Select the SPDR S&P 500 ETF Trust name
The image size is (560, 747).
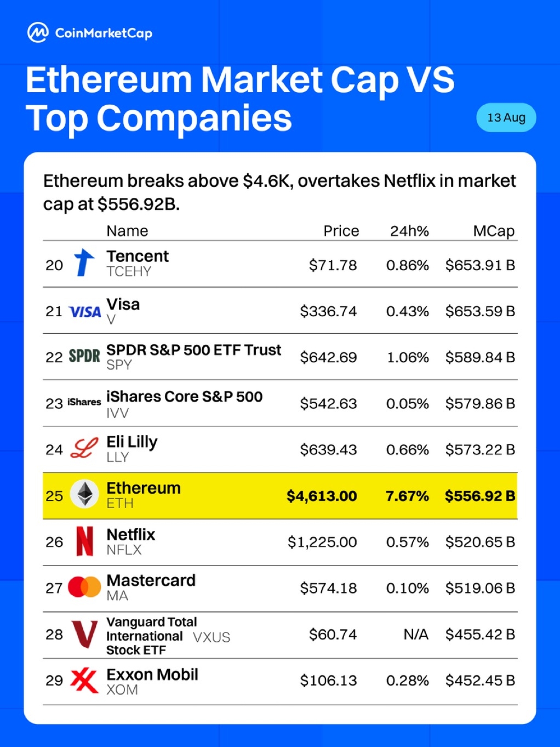pos(193,350)
